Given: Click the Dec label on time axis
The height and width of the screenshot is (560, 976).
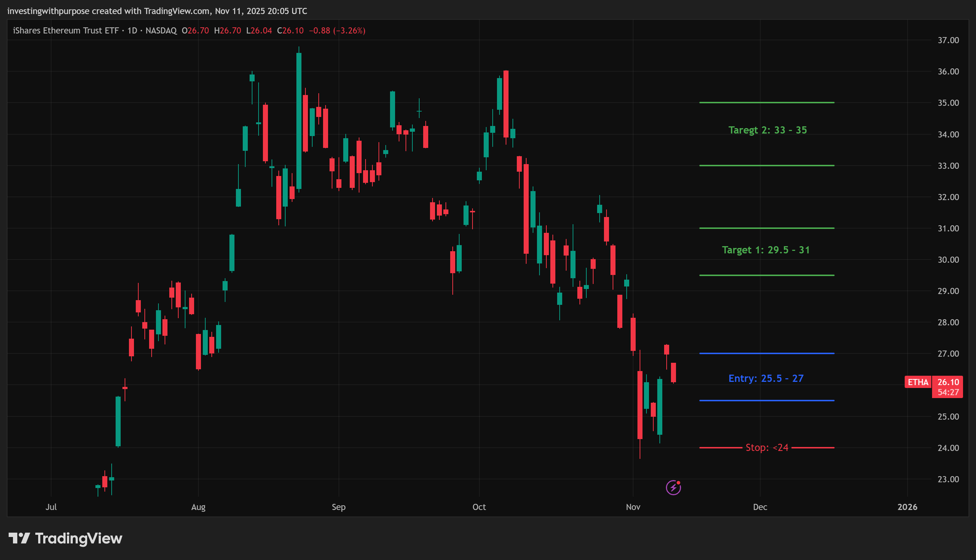Looking at the screenshot, I should coord(760,507).
